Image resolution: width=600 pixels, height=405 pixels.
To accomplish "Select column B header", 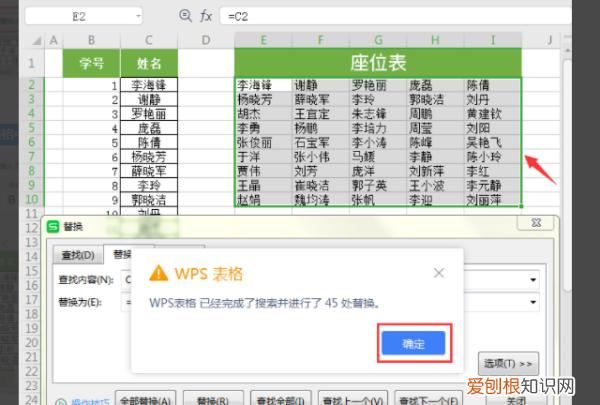I will tap(91, 40).
